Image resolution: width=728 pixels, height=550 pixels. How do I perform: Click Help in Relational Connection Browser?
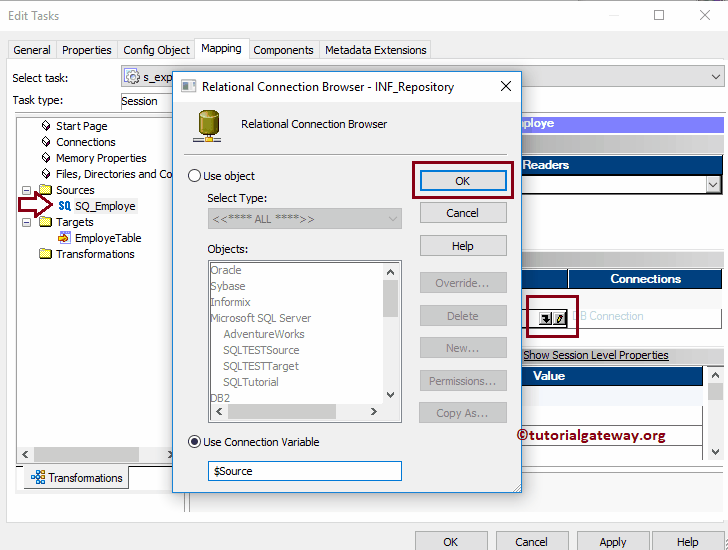click(463, 246)
